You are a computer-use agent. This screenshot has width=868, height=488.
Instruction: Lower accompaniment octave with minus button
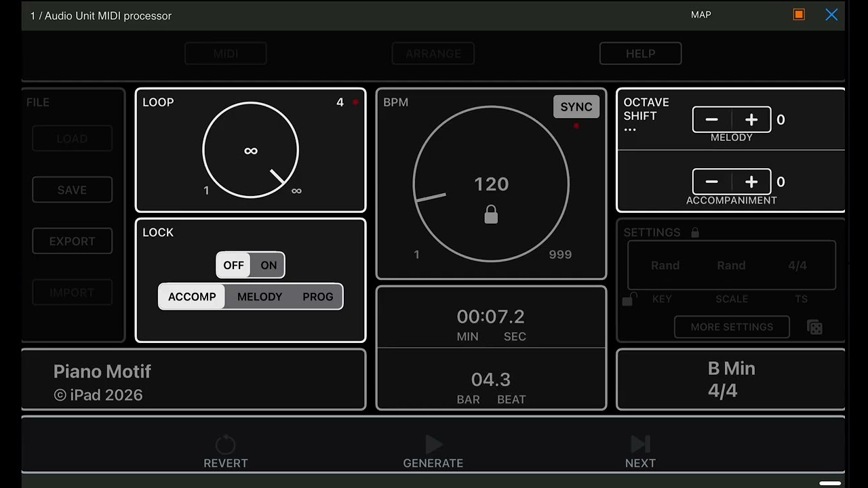click(712, 182)
